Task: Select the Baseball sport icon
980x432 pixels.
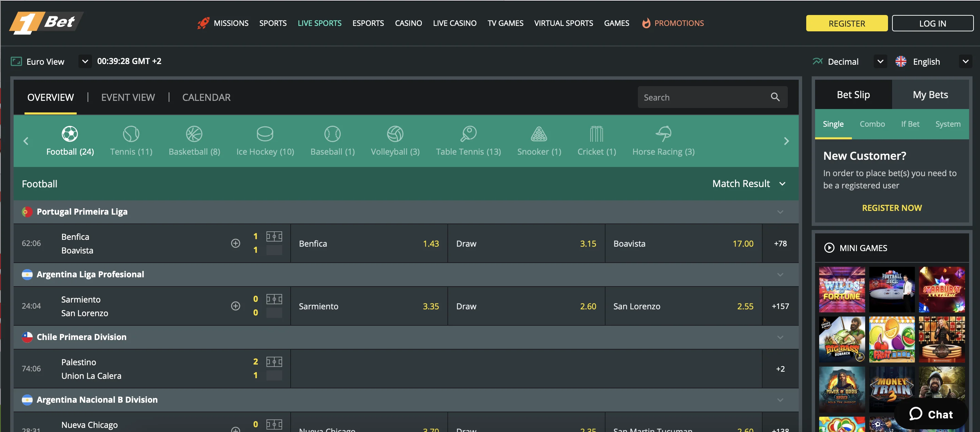Action: point(333,134)
